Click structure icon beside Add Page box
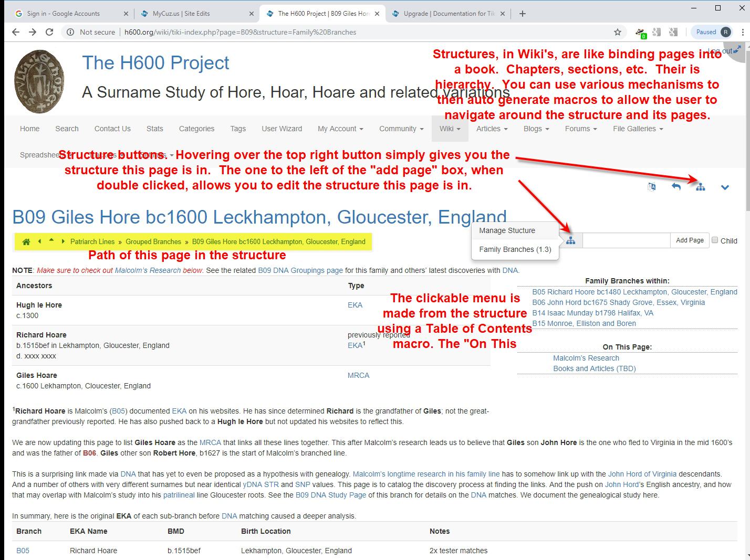750x560 pixels. (571, 240)
